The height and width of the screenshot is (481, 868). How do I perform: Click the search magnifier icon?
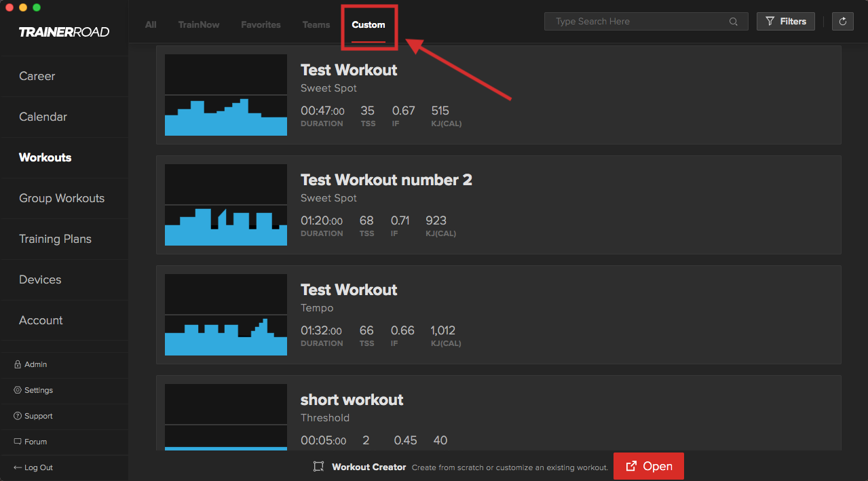pos(734,22)
